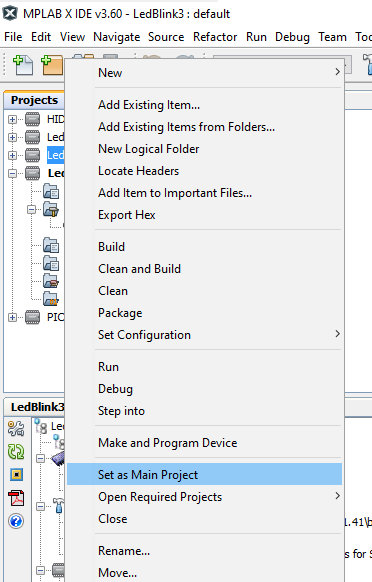Click the yellow square dashboard icon
The image size is (372, 582).
(x=16, y=474)
